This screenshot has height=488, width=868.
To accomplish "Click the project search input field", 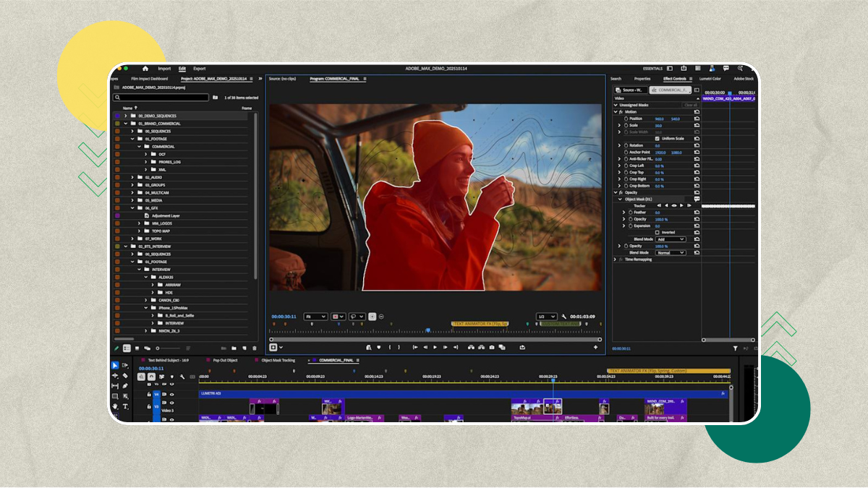I will tap(162, 98).
